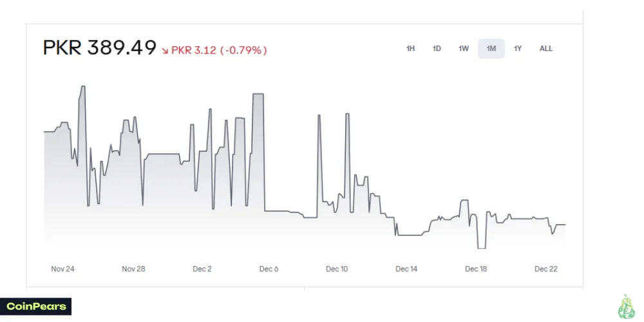
Task: Select the highlighted 1M range
Action: (x=491, y=49)
